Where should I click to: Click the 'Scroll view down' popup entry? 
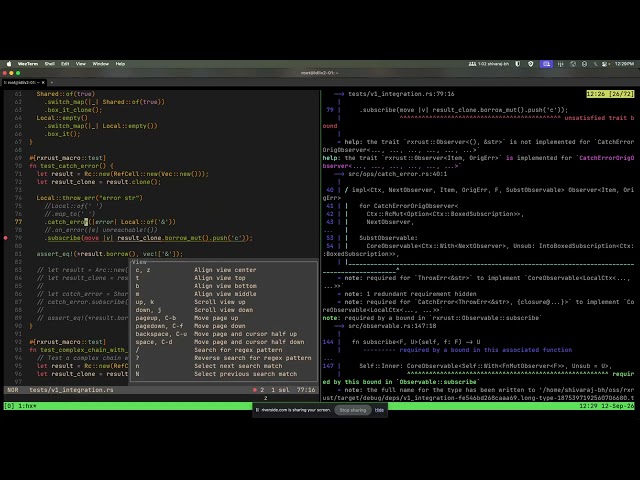click(x=223, y=310)
